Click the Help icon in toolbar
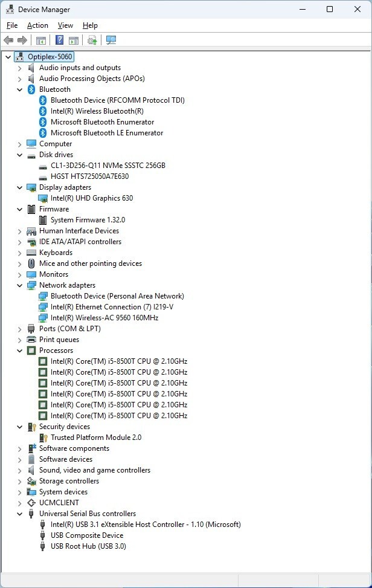 pyautogui.click(x=59, y=40)
